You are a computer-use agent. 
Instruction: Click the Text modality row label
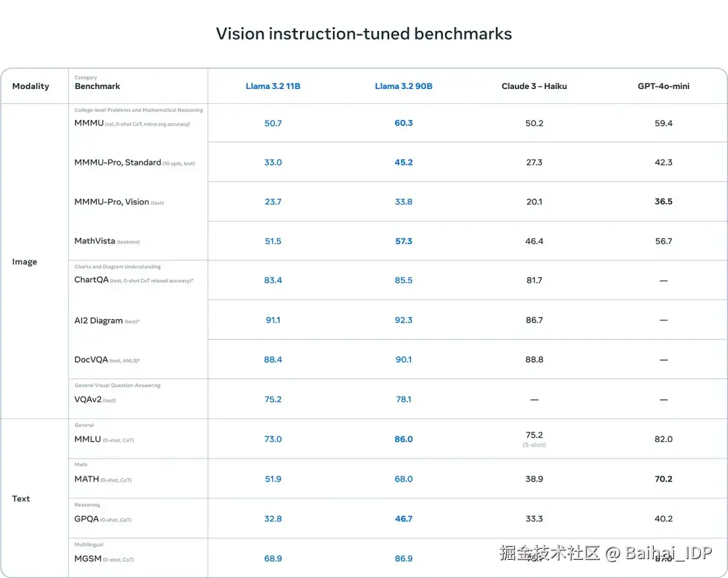pos(22,498)
